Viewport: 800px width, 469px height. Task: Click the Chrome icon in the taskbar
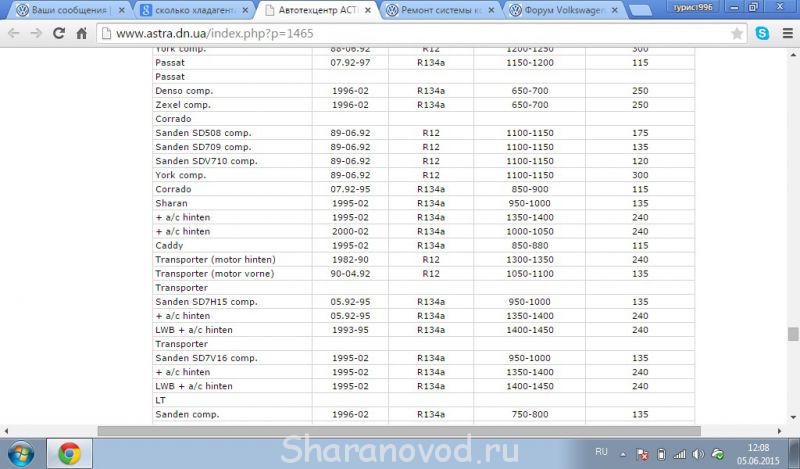(69, 452)
